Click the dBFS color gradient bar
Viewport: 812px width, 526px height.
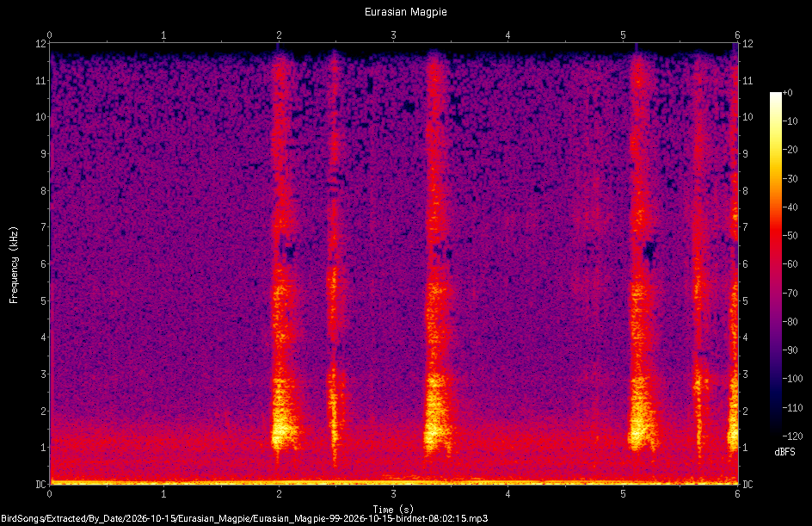[x=775, y=264]
